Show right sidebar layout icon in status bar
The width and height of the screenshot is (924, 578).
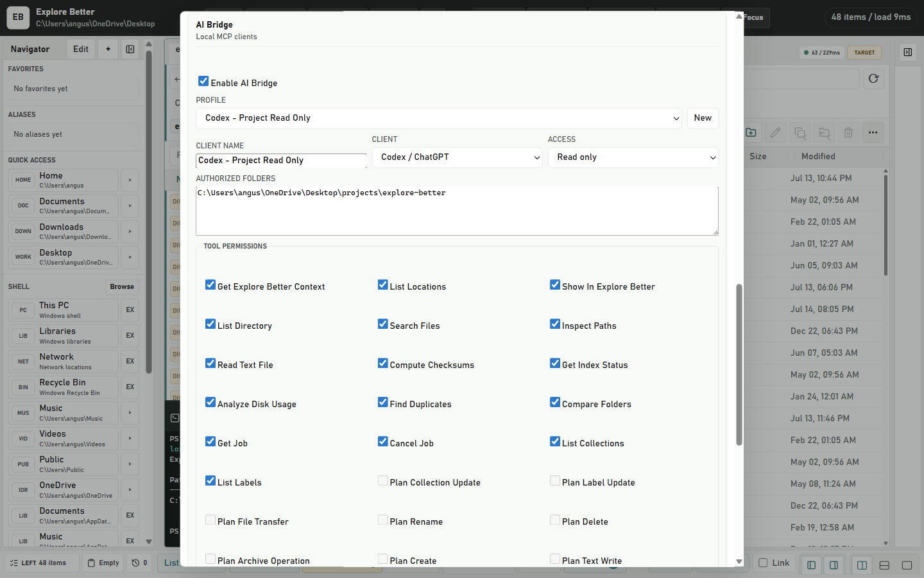[x=834, y=565]
